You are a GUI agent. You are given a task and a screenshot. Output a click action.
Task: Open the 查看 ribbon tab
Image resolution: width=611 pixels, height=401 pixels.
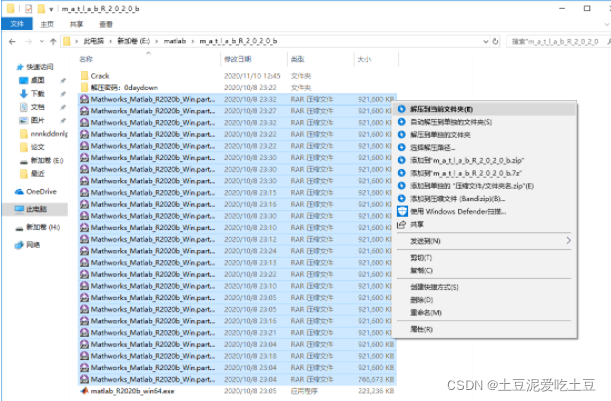[106, 24]
